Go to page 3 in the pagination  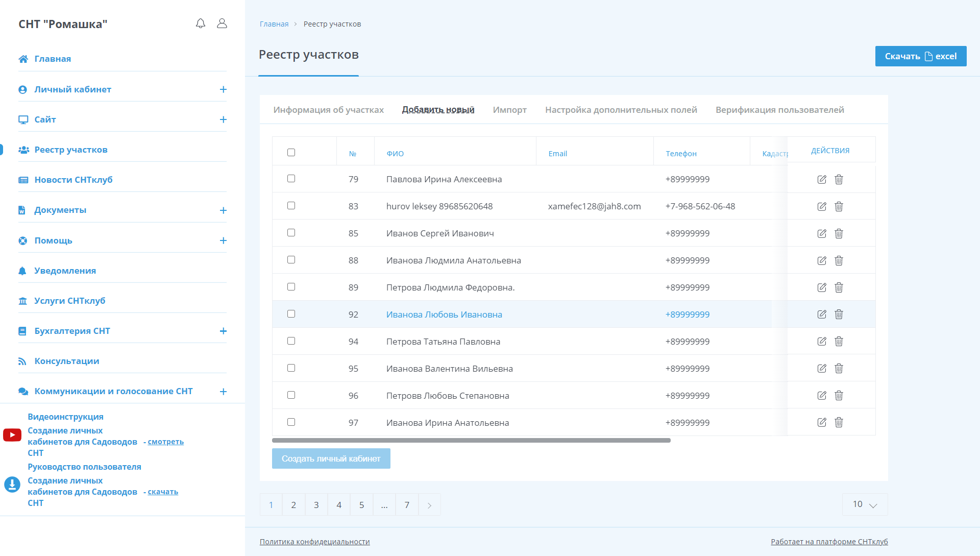[x=316, y=504]
